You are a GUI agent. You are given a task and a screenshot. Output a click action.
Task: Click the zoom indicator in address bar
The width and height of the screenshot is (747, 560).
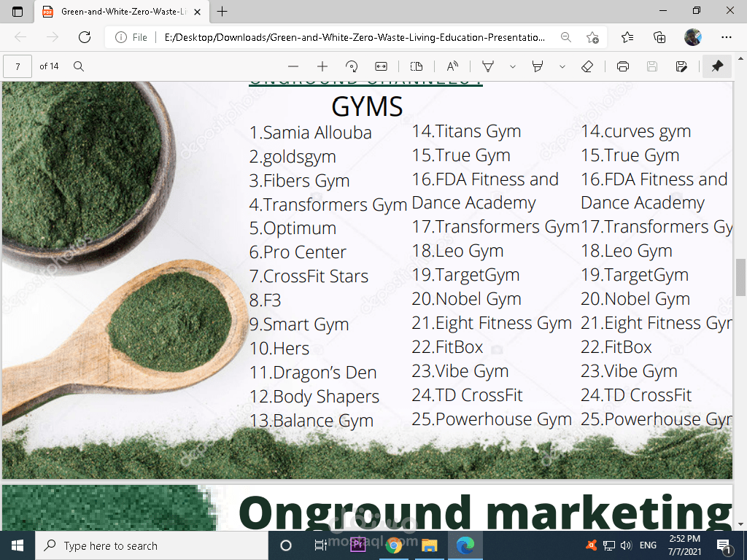[565, 37]
